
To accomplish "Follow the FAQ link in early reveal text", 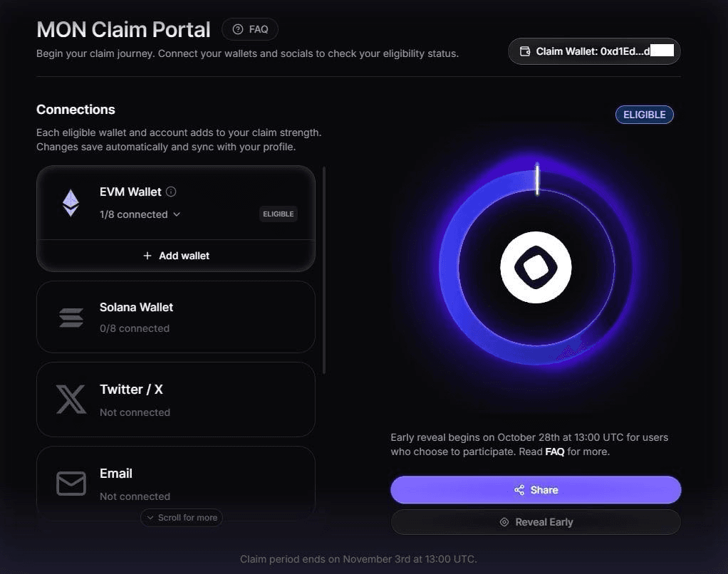I will coord(554,452).
